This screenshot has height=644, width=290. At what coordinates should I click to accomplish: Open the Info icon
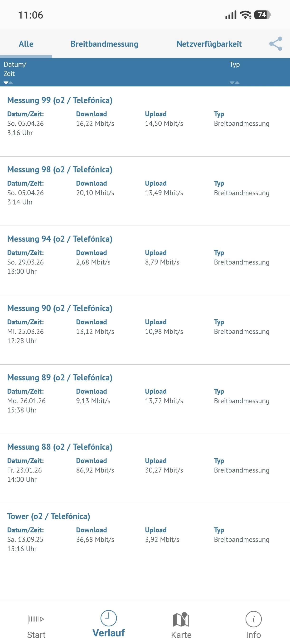click(x=253, y=619)
